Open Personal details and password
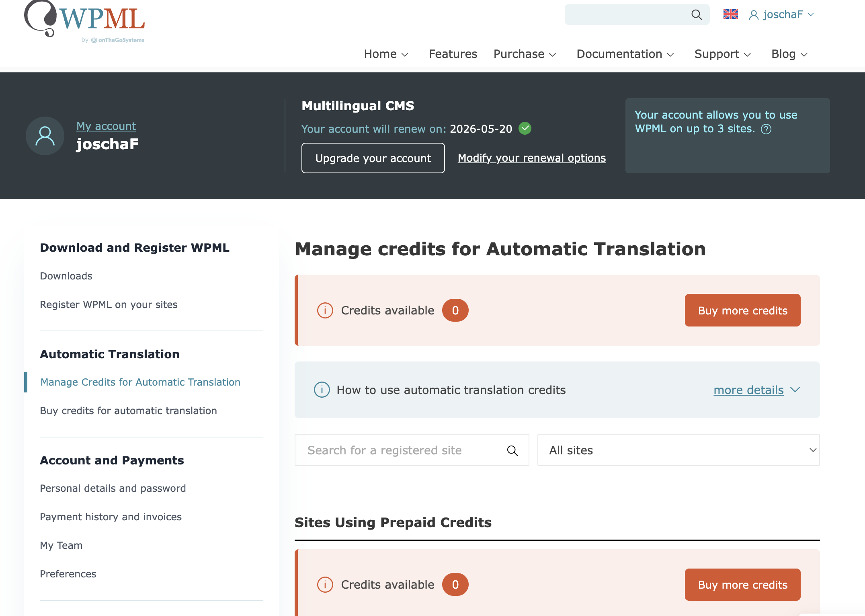 113,488
